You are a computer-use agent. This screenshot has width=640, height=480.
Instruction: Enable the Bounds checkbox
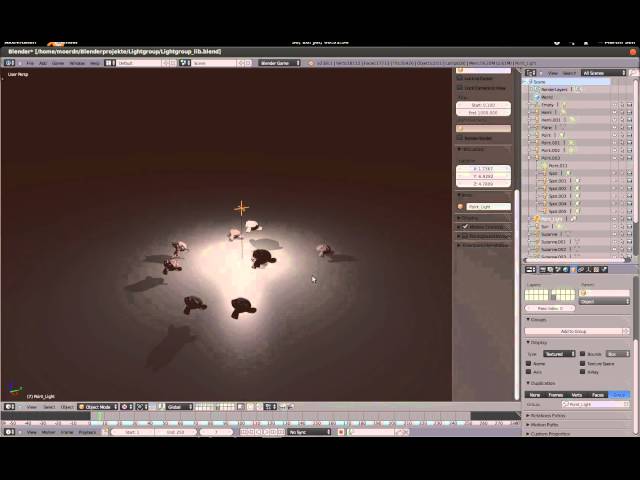582,354
